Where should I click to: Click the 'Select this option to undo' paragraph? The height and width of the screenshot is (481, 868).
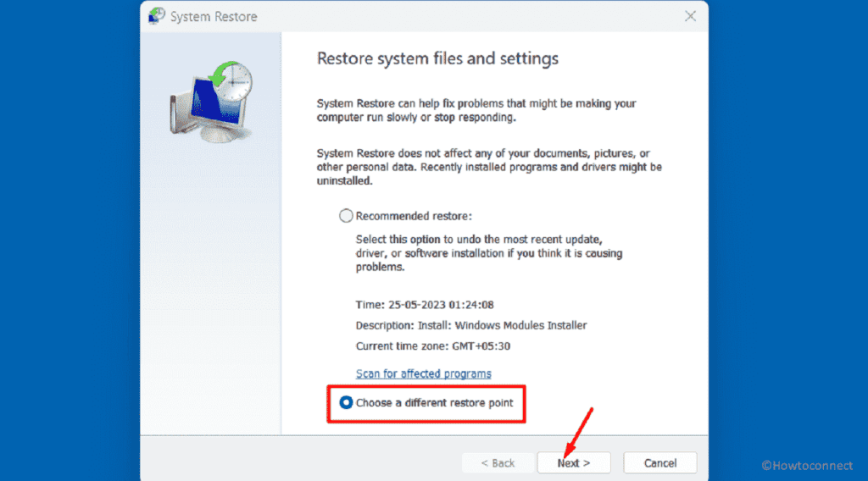pyautogui.click(x=489, y=253)
